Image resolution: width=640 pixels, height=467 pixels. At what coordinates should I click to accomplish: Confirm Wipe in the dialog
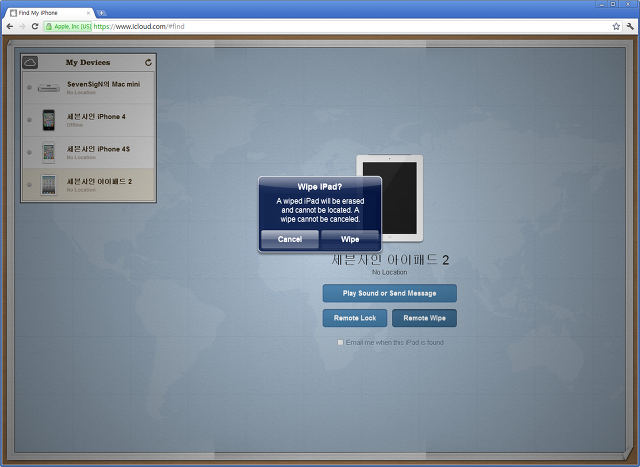pos(350,239)
